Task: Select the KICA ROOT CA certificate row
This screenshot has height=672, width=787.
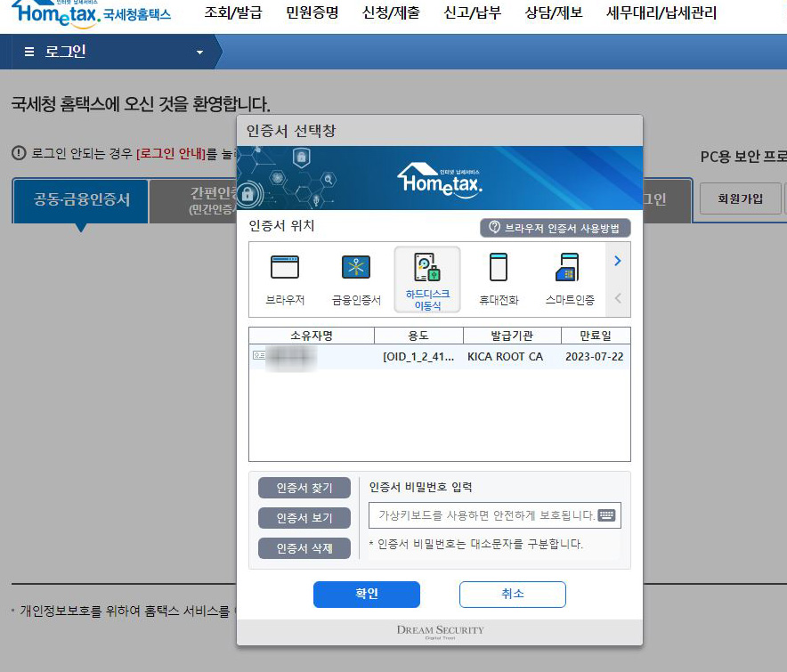Action: tap(439, 357)
